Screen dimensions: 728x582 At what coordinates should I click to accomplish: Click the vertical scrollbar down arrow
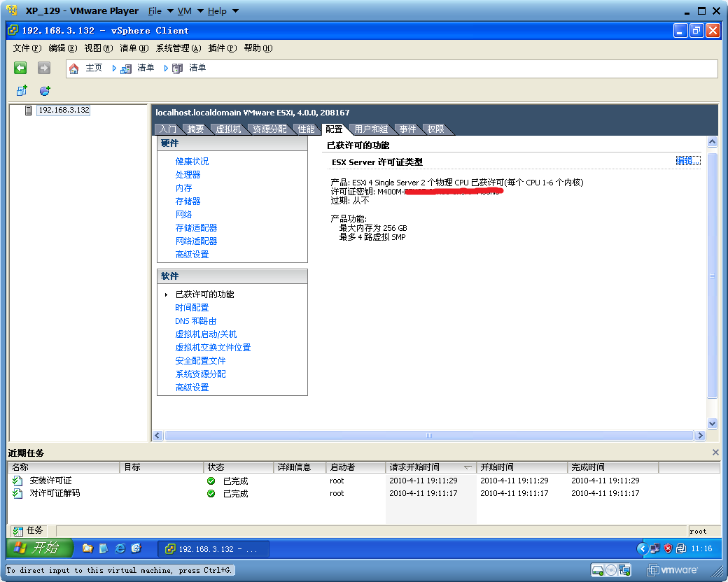click(712, 423)
